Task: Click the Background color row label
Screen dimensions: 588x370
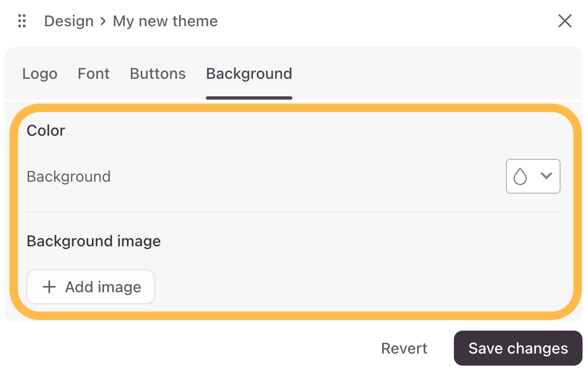Action: coord(68,177)
